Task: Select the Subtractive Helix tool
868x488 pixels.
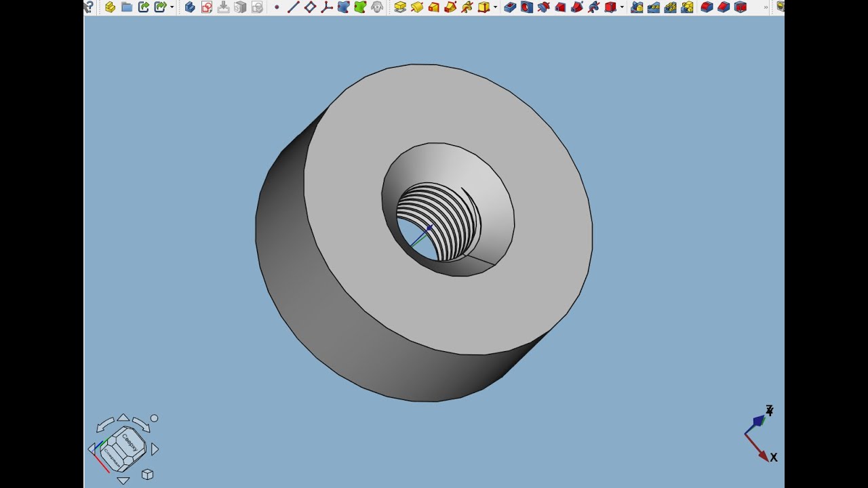Action: [x=593, y=7]
